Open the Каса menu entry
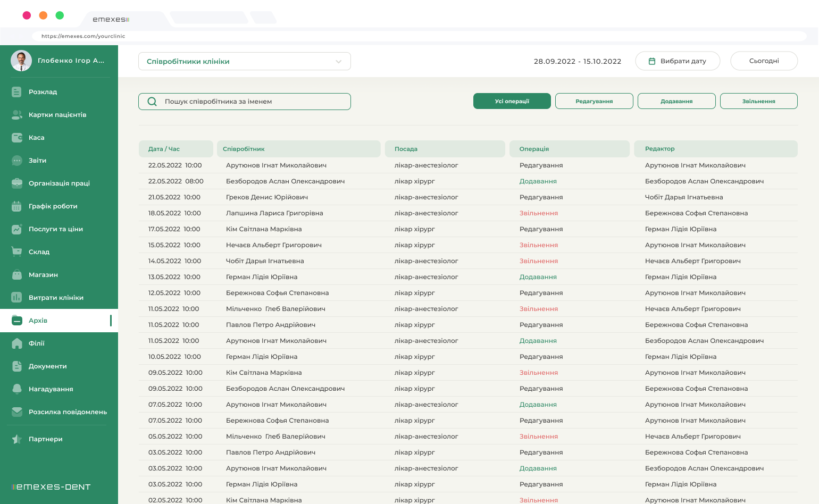 pyautogui.click(x=59, y=138)
